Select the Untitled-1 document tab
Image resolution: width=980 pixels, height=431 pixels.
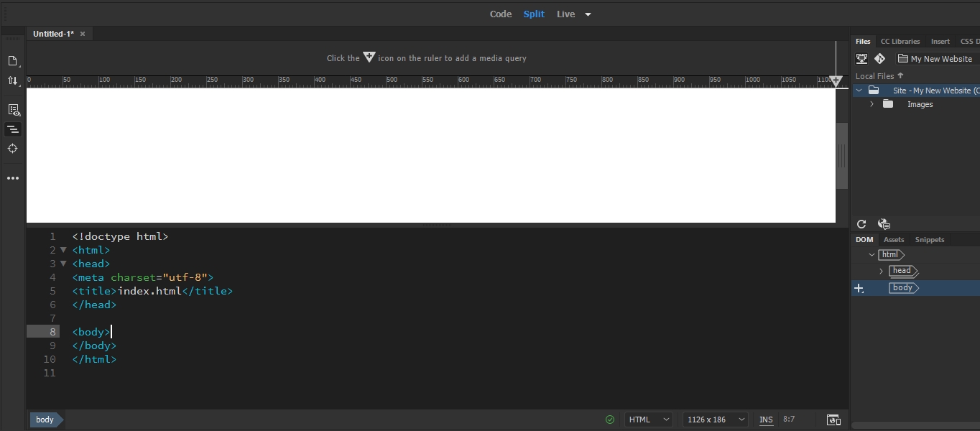coord(53,34)
